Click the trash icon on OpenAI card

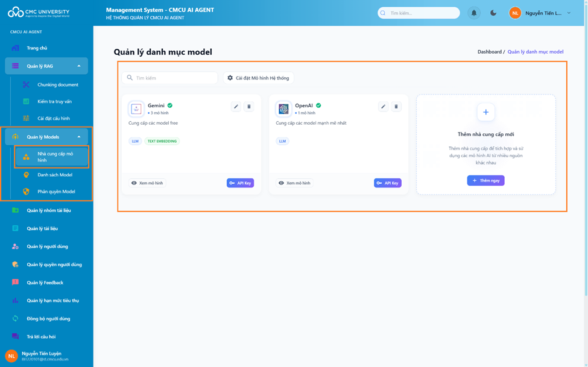[396, 107]
